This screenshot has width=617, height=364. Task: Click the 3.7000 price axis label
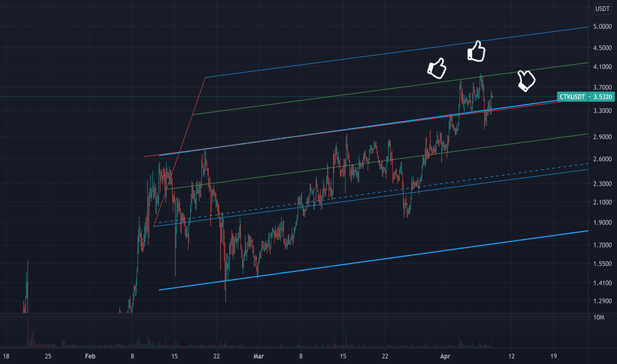(x=602, y=87)
